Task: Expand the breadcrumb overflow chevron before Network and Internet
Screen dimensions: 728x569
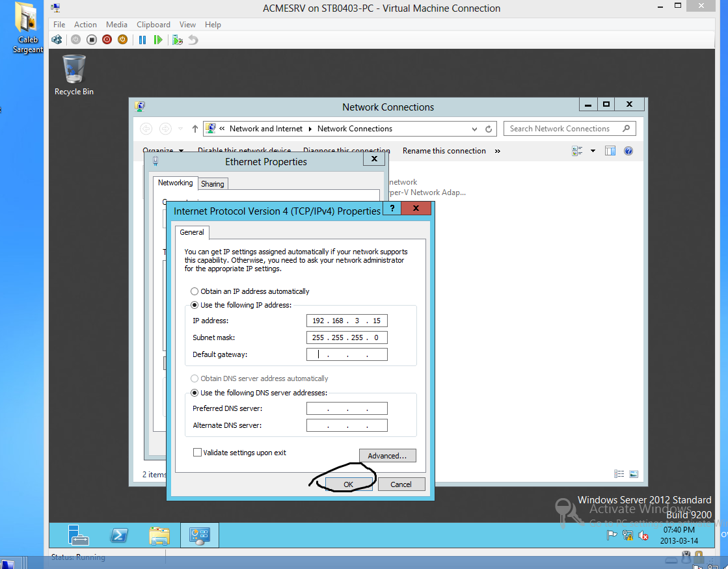Action: coord(222,129)
